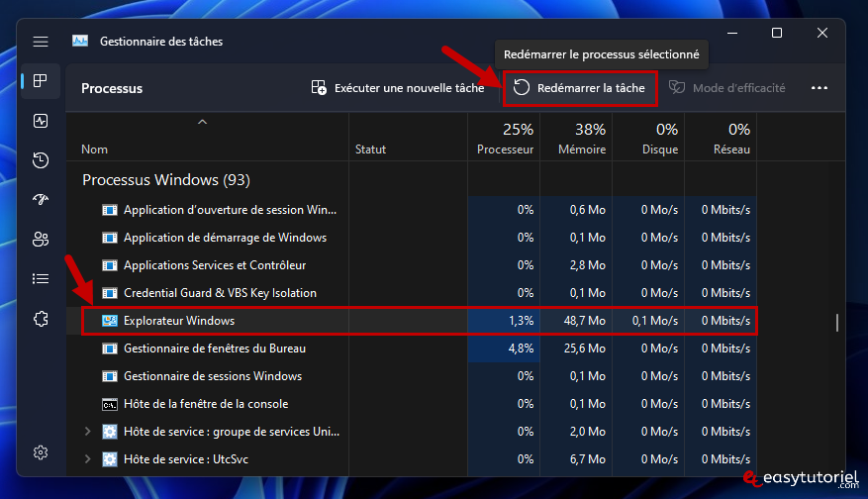Open the Details list icon
The height and width of the screenshot is (499, 868).
(41, 278)
